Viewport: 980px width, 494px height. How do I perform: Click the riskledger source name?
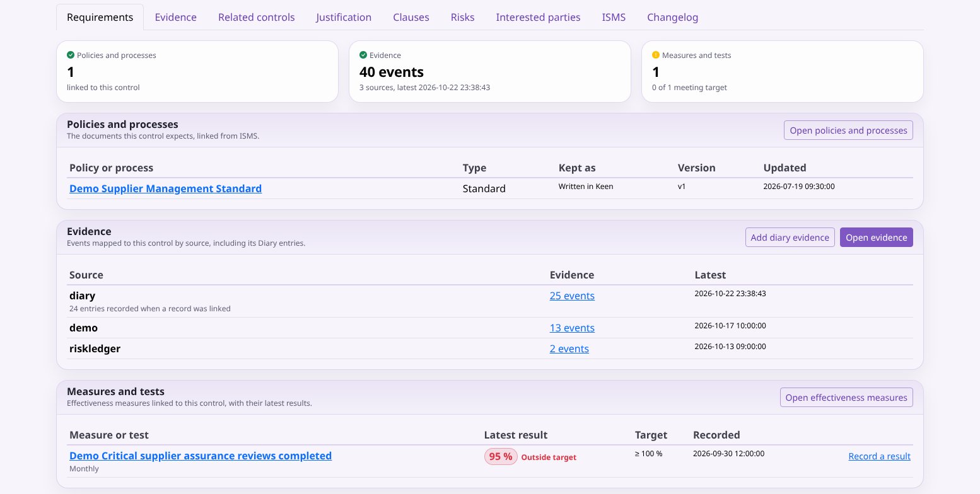[x=95, y=348]
